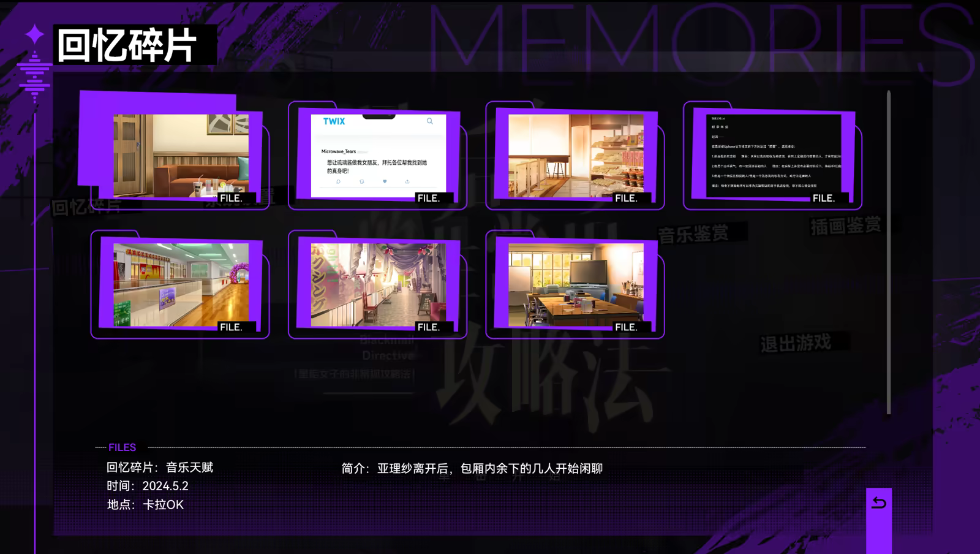Click the FILE. label on meeting room file
The height and width of the screenshot is (554, 980).
626,327
